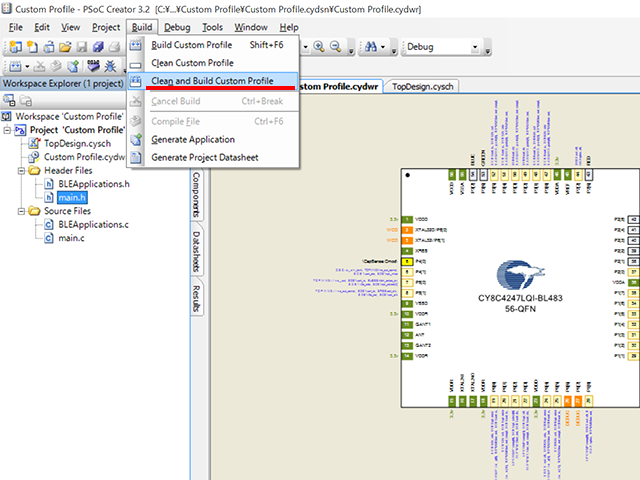Open the File menu

[16, 27]
